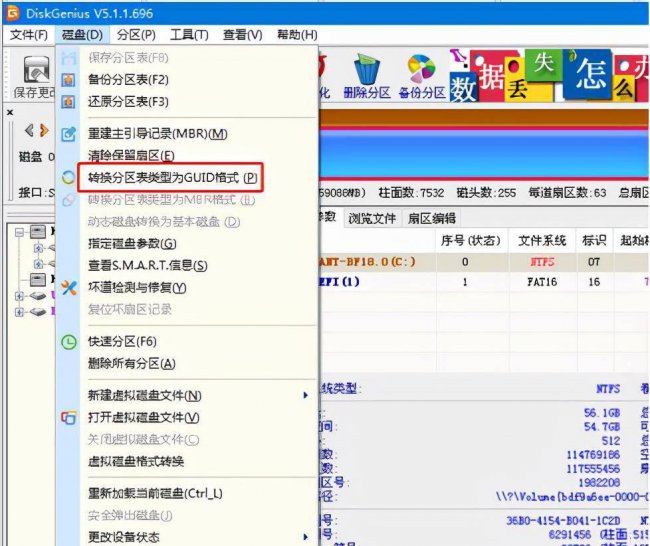Click the 54.7GB value
The height and width of the screenshot is (546, 650).
(x=602, y=427)
